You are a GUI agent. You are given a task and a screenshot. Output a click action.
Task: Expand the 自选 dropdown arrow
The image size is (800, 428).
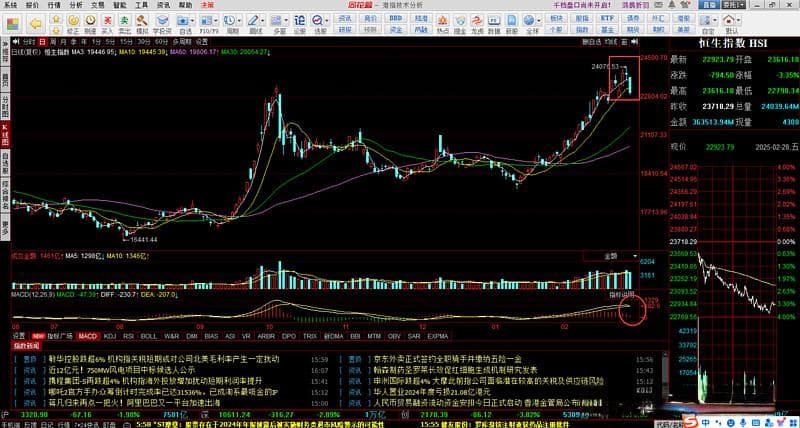[x=192, y=21]
